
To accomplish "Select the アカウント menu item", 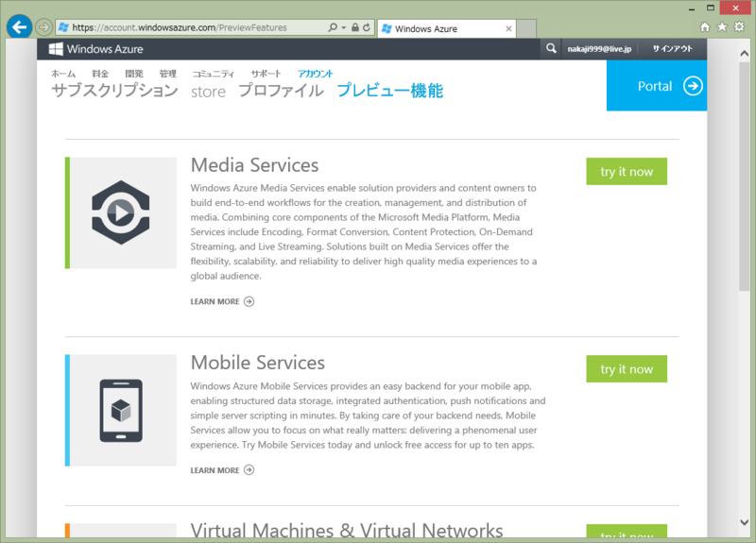I will pos(316,74).
